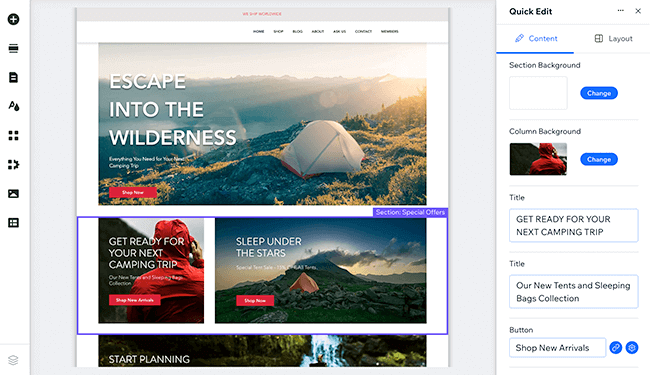650x375 pixels.
Task: Switch to the Layout tab
Action: pyautogui.click(x=614, y=39)
